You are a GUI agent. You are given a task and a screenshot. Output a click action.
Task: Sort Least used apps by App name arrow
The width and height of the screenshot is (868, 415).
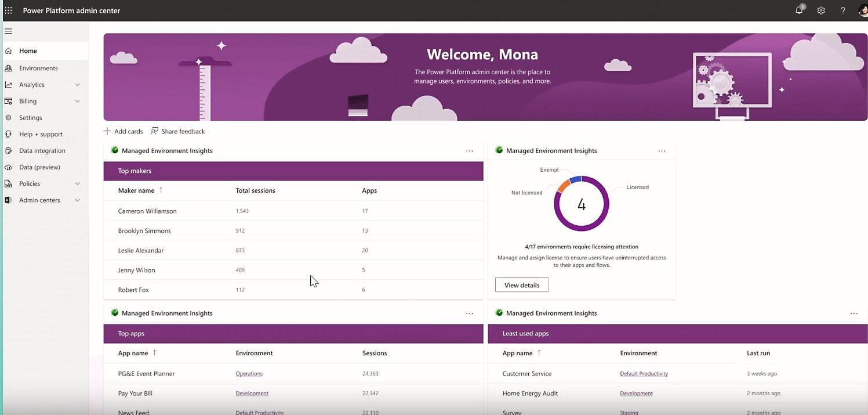pos(539,353)
